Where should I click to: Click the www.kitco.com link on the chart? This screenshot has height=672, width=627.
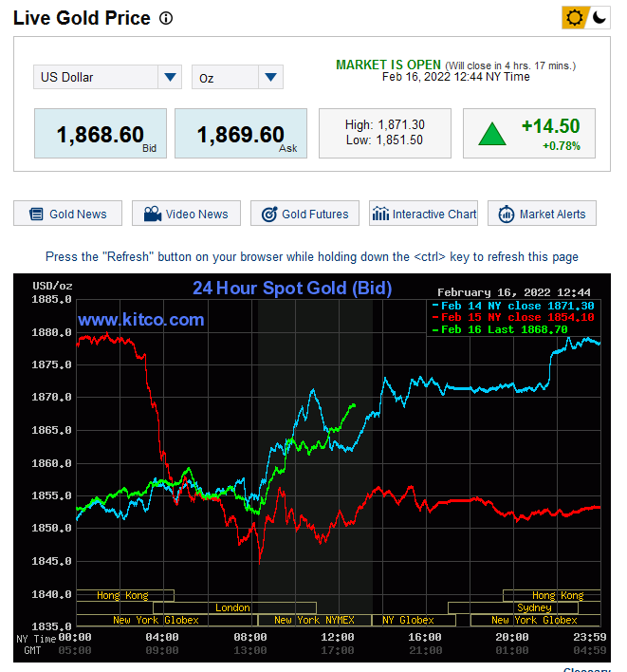[141, 320]
